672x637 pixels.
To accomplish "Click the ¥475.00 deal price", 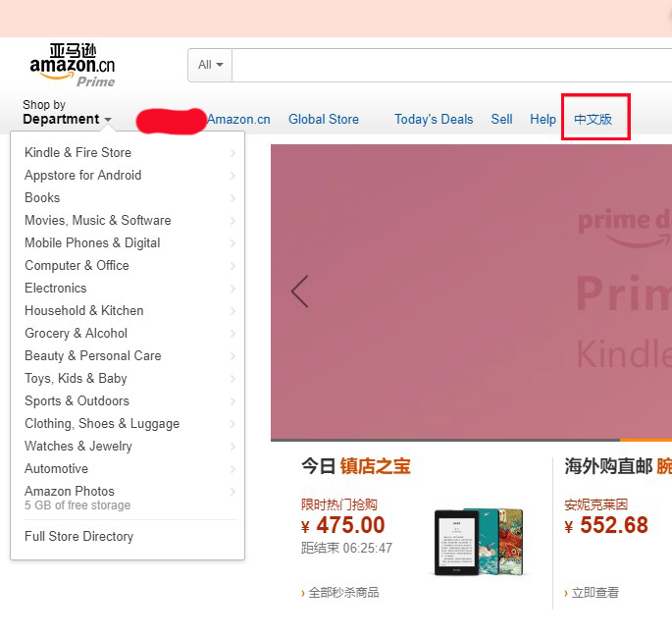I will pos(342,525).
